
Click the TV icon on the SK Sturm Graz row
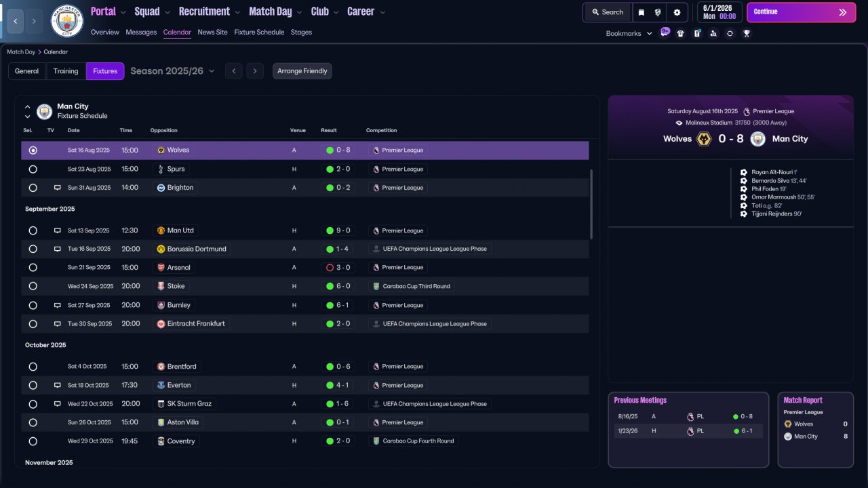58,404
